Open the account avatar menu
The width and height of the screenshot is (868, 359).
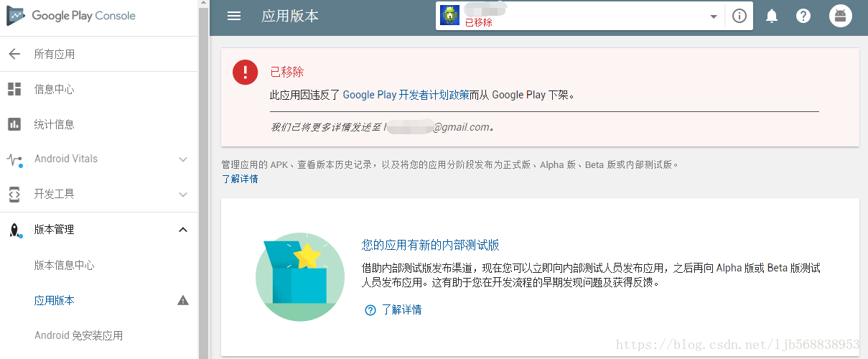tap(841, 16)
